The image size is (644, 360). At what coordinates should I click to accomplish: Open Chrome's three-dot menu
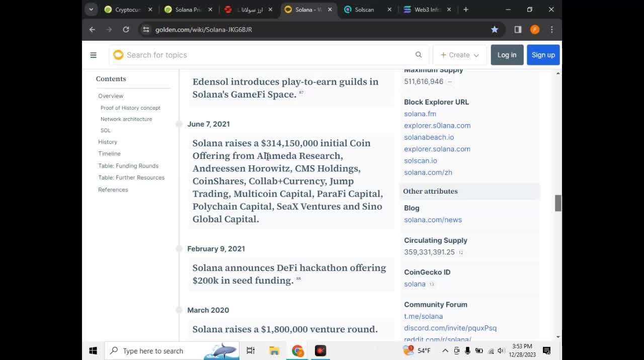551,30
